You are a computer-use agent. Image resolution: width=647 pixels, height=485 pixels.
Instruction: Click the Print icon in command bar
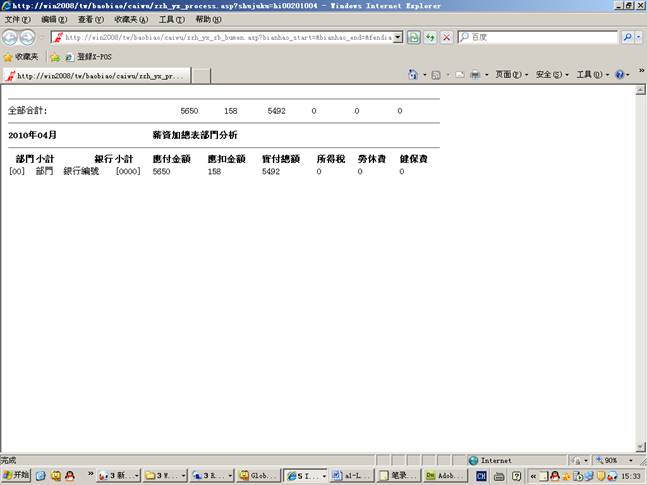click(476, 75)
